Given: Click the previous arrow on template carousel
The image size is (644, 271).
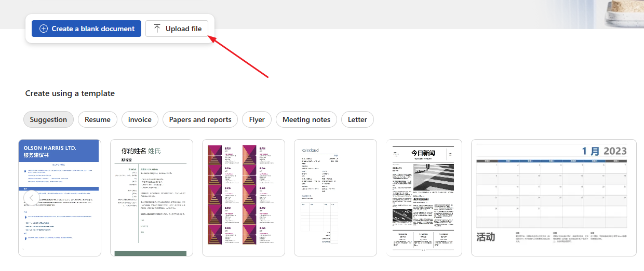Looking at the screenshot, I should click(32, 198).
